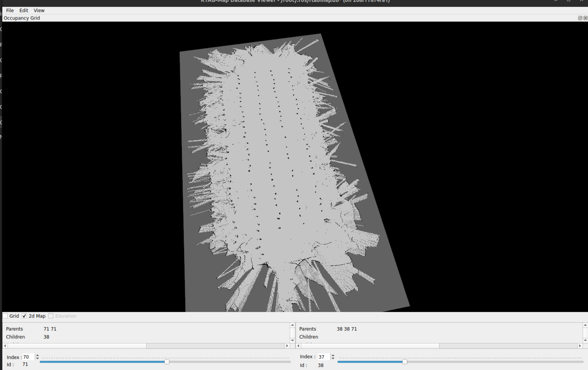This screenshot has width=588, height=370.
Task: Click the left node index slider handle
Action: (167, 362)
